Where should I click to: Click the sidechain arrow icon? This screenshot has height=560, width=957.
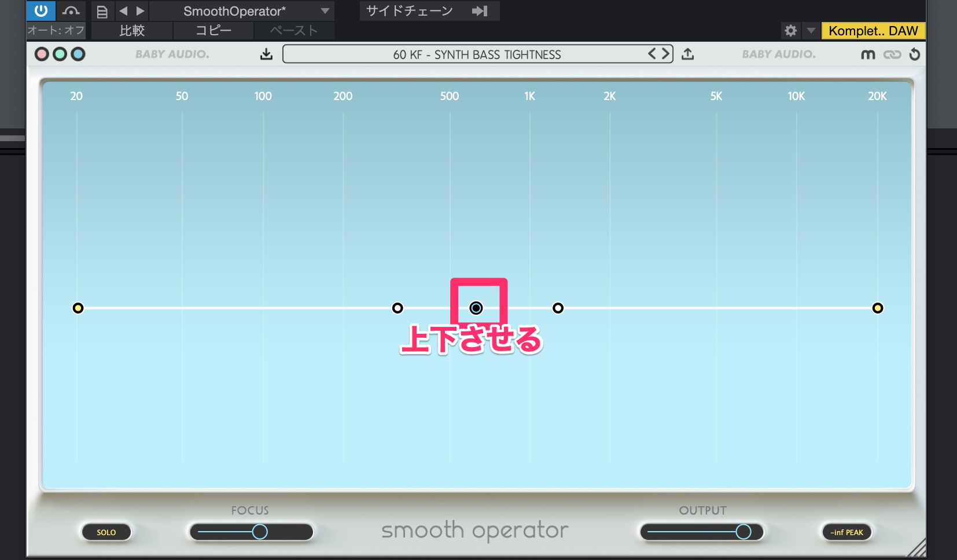click(480, 11)
